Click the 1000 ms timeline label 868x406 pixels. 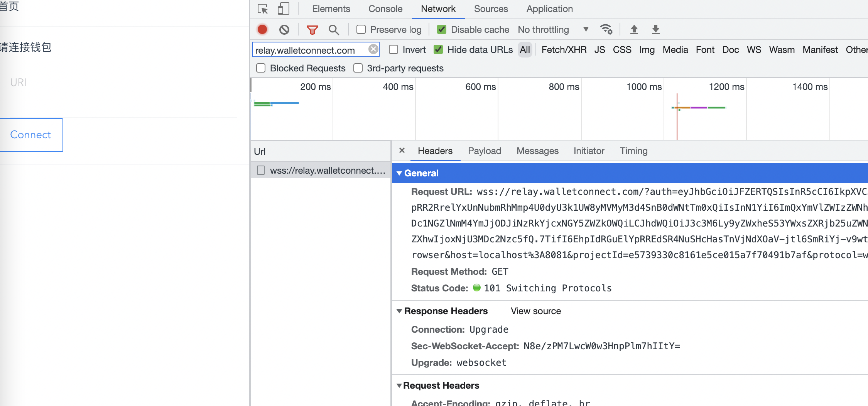point(644,87)
